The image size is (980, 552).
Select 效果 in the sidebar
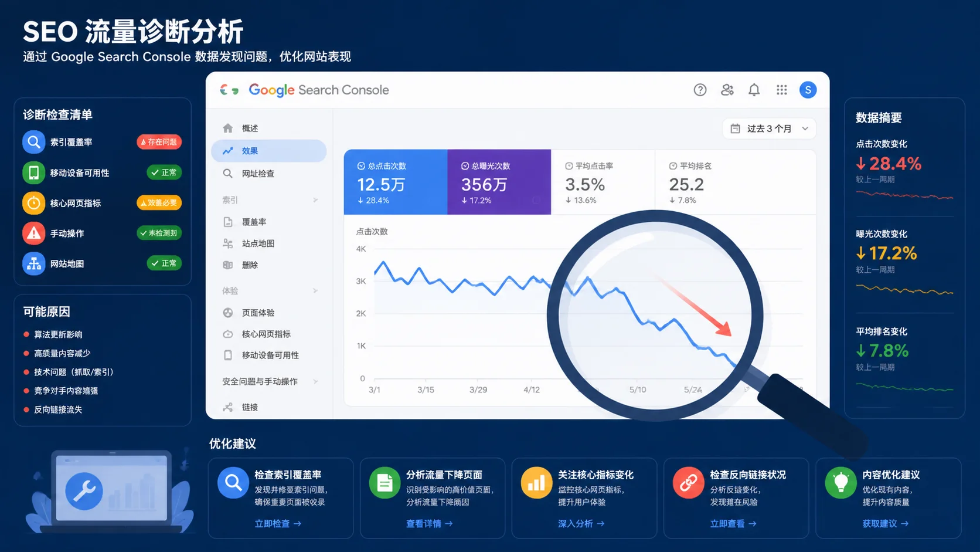click(269, 151)
